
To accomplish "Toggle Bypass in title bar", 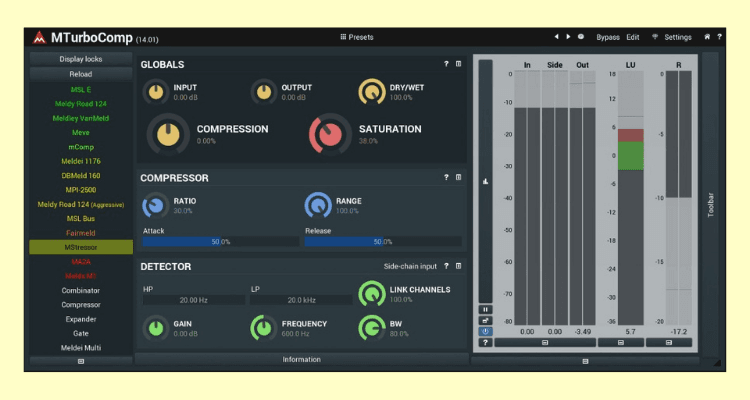I will pos(607,37).
